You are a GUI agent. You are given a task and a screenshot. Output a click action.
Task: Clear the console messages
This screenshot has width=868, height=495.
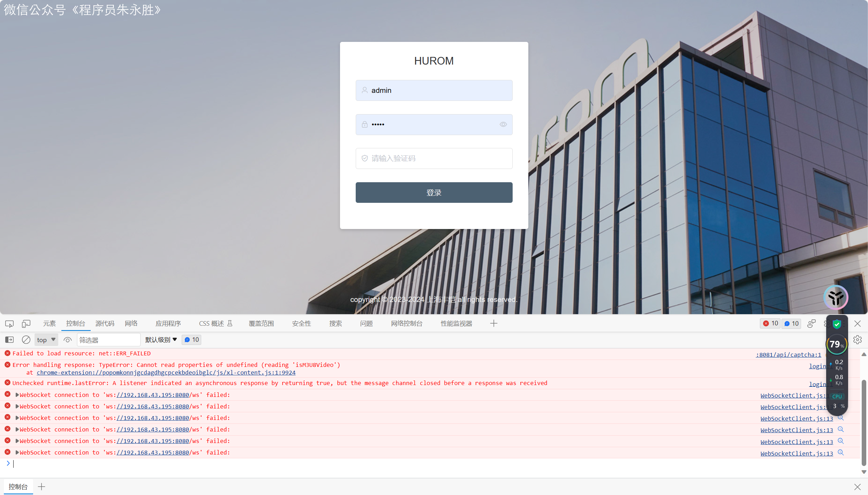(x=26, y=339)
